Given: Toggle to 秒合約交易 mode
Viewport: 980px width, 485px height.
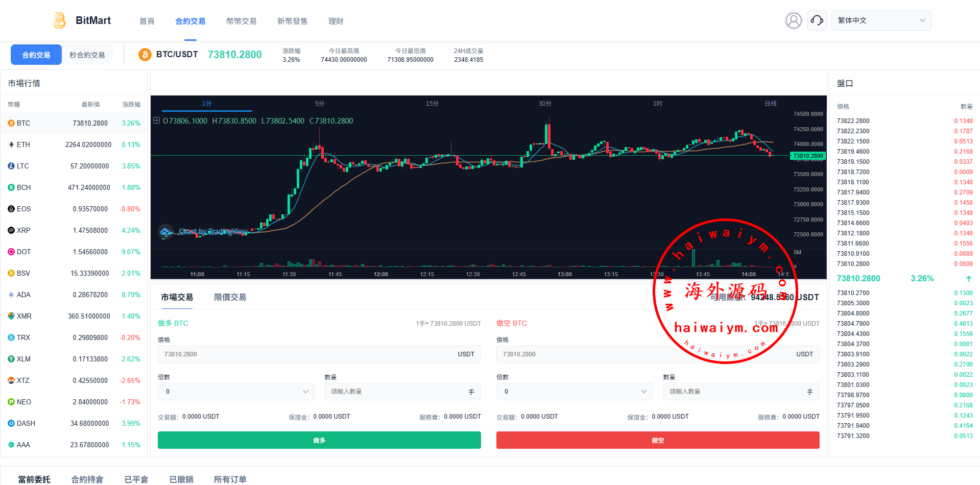Looking at the screenshot, I should (x=87, y=55).
